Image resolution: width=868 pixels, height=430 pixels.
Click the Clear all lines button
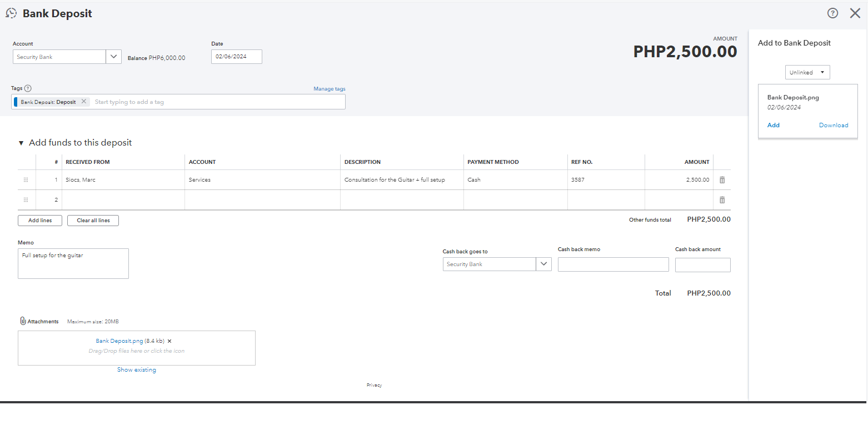[93, 221]
